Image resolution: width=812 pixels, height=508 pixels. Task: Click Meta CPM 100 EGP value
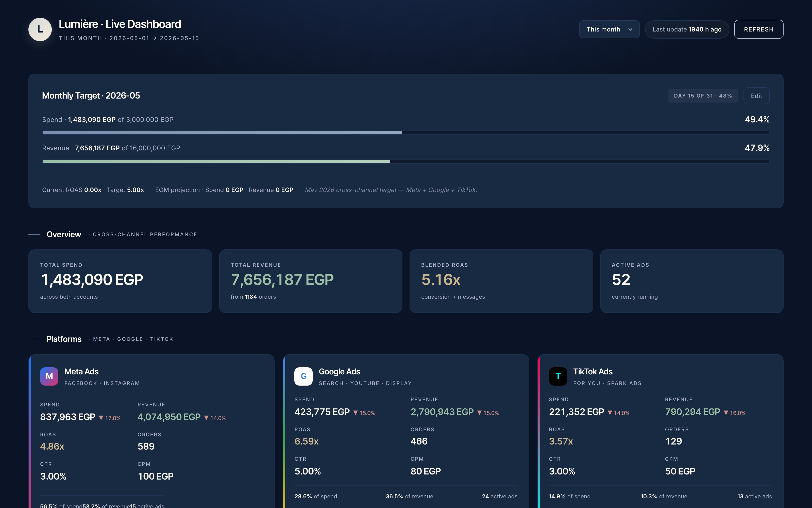pyautogui.click(x=156, y=477)
